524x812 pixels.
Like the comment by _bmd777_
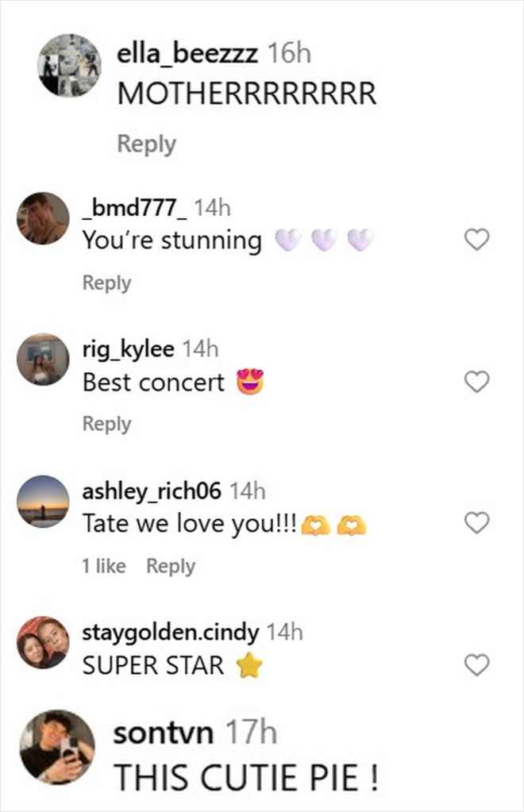click(476, 240)
